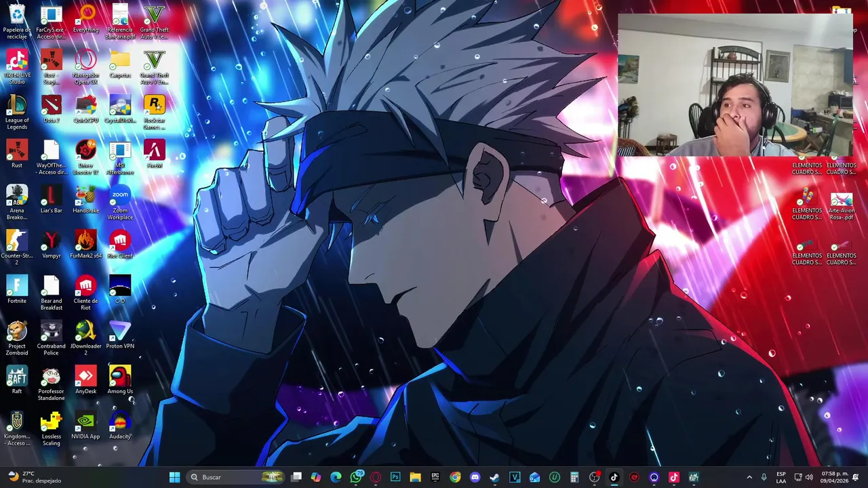
Task: Open Arena Breakout desktop icon
Action: [17, 202]
